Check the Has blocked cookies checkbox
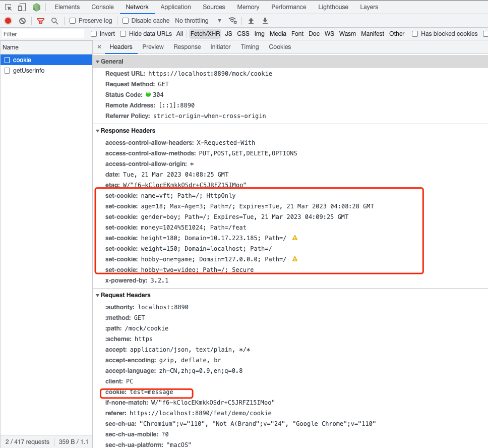The image size is (488, 448). pos(415,34)
